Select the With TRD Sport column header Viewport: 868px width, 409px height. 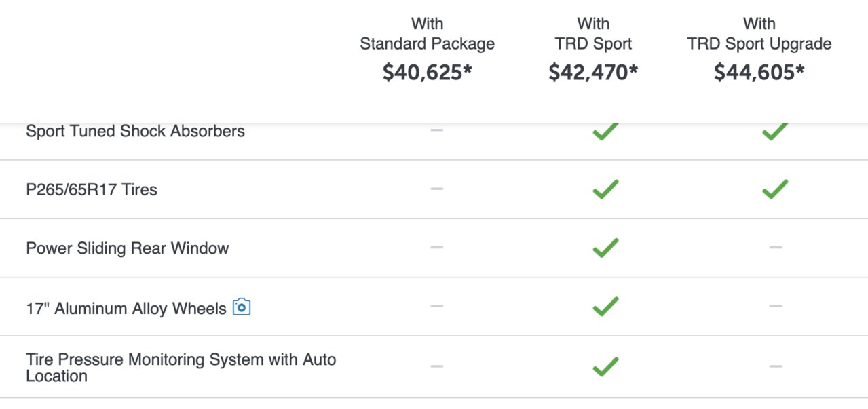tap(593, 34)
